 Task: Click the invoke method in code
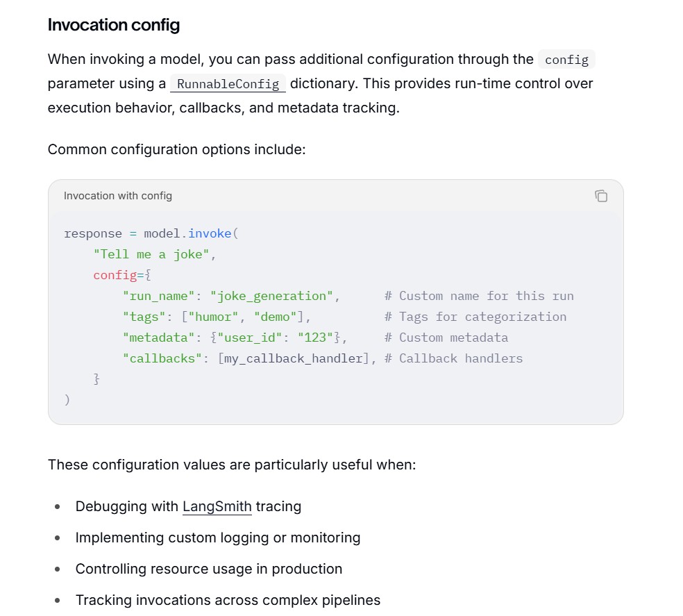point(210,233)
